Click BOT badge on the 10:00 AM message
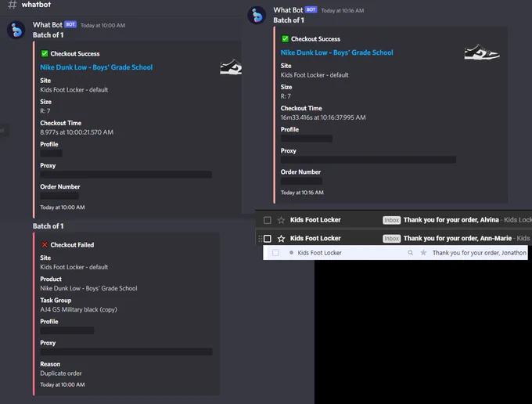The width and height of the screenshot is (532, 404). (70, 24)
